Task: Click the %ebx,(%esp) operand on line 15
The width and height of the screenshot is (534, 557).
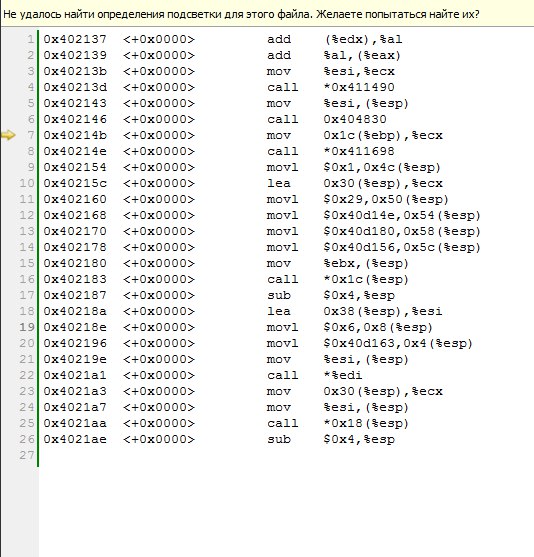Action: tap(366, 263)
